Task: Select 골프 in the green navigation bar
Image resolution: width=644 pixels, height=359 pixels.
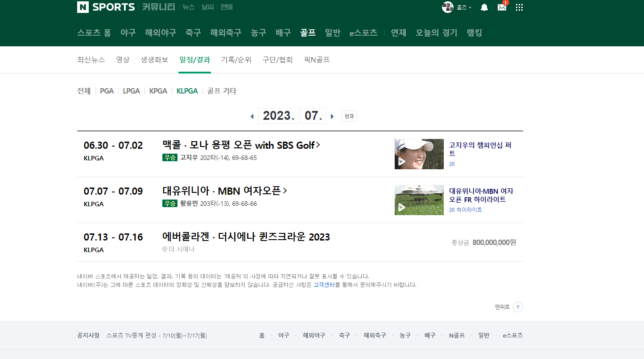Action: pos(308,33)
